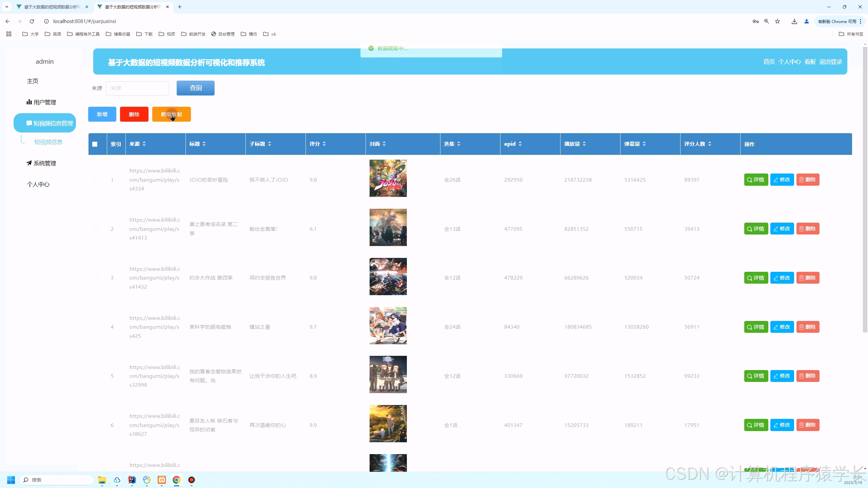The image size is (868, 488).
Task: Click the page vertical scrollbar thumb
Action: coord(865,190)
